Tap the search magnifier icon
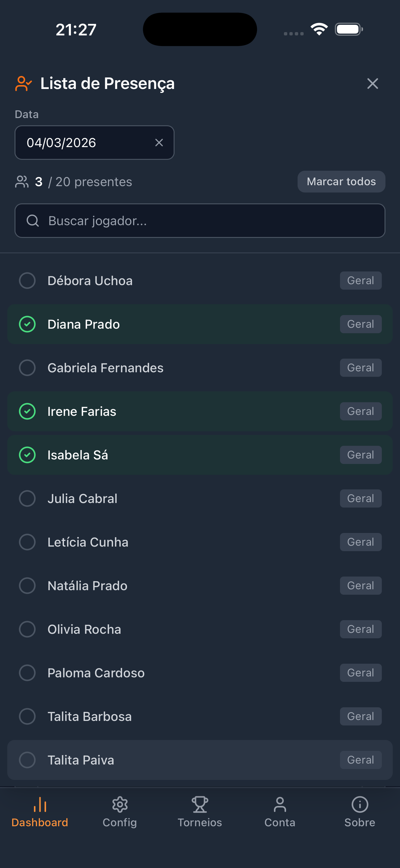Viewport: 400px width, 868px height. [33, 221]
